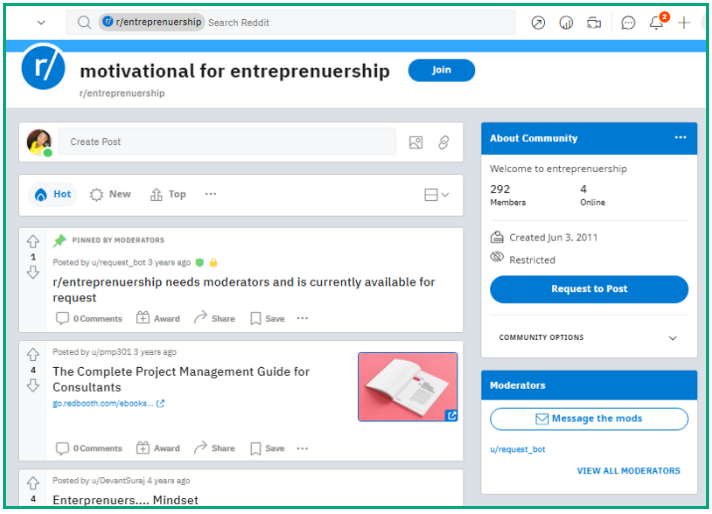The image size is (712, 514).
Task: Click the Create Post input field
Action: click(x=227, y=142)
